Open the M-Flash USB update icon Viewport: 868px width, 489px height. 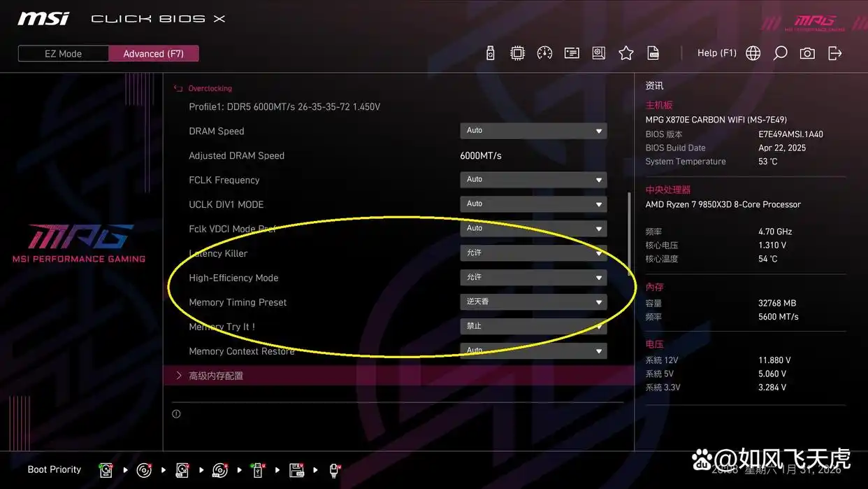(x=491, y=53)
